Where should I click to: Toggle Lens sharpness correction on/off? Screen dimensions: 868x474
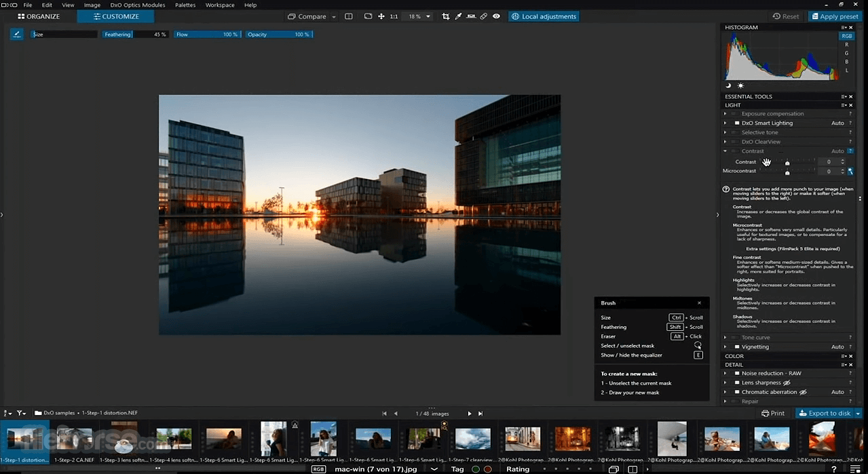click(736, 382)
